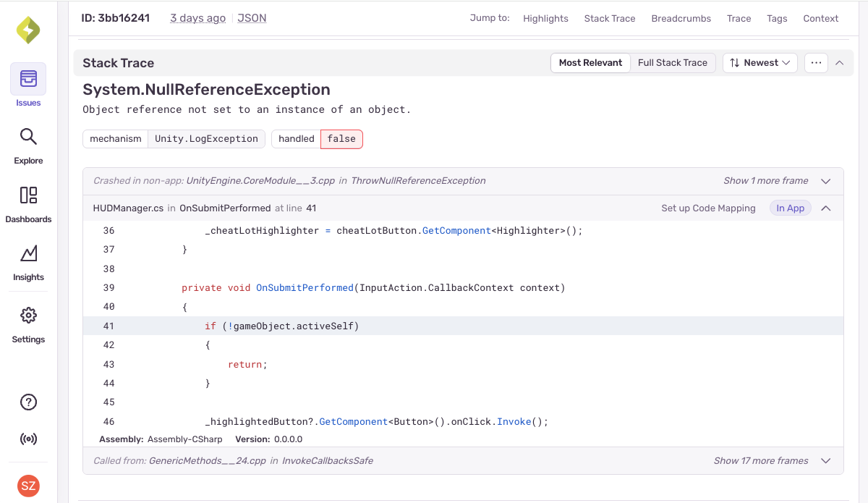
Task: Open the stack trace overflow ellipsis menu
Action: pyautogui.click(x=816, y=62)
